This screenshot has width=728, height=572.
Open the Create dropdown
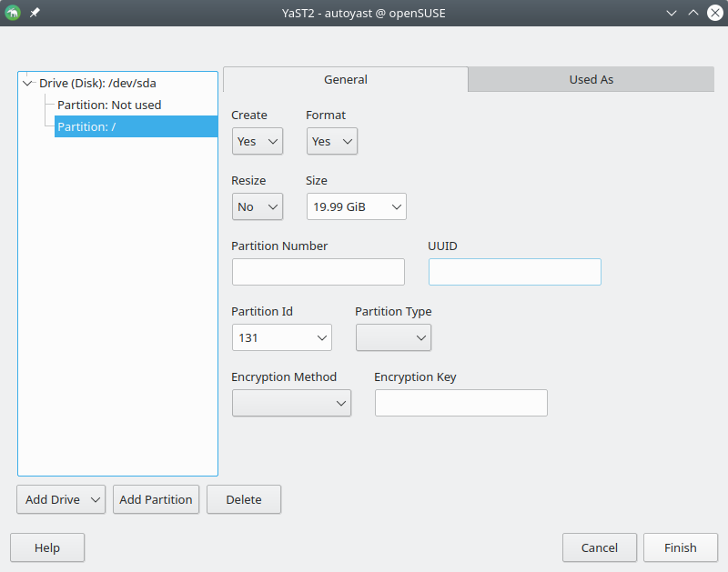pos(258,141)
